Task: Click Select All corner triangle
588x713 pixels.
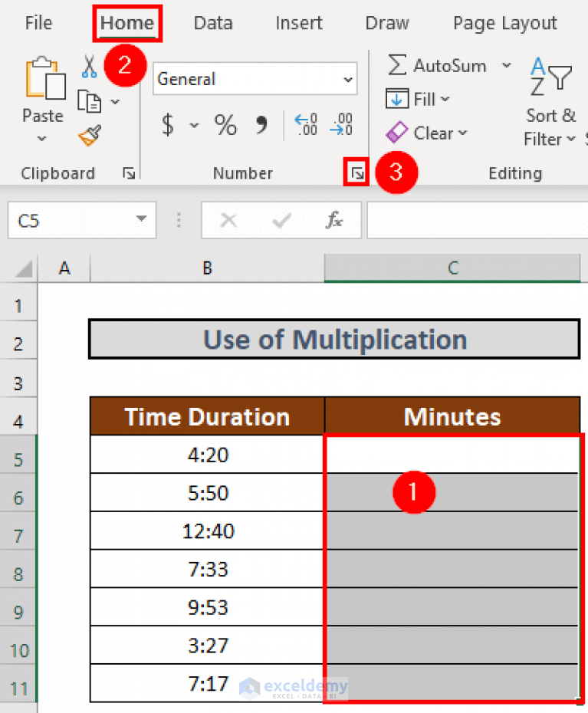Action: 24,269
